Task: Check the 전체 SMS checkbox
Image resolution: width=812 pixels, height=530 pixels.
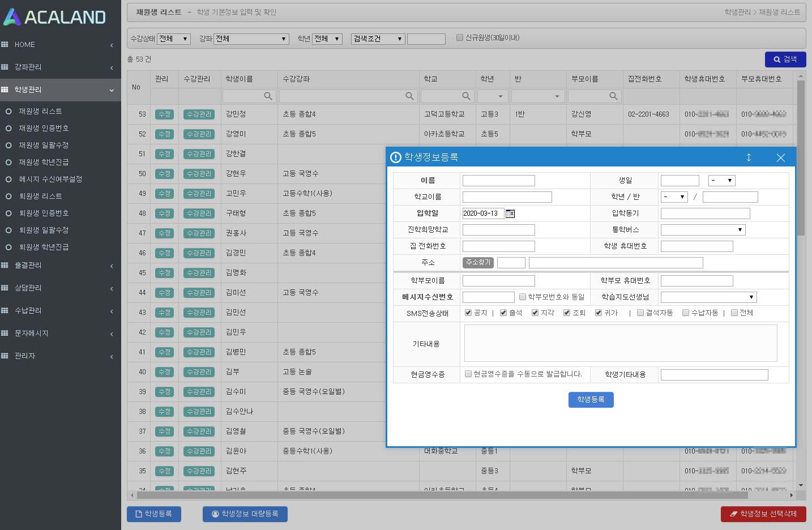Action: click(x=734, y=313)
